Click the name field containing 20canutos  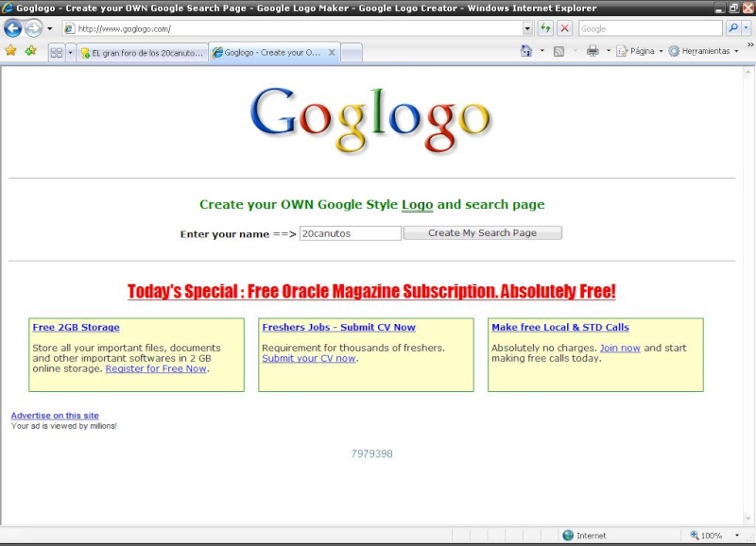[350, 233]
